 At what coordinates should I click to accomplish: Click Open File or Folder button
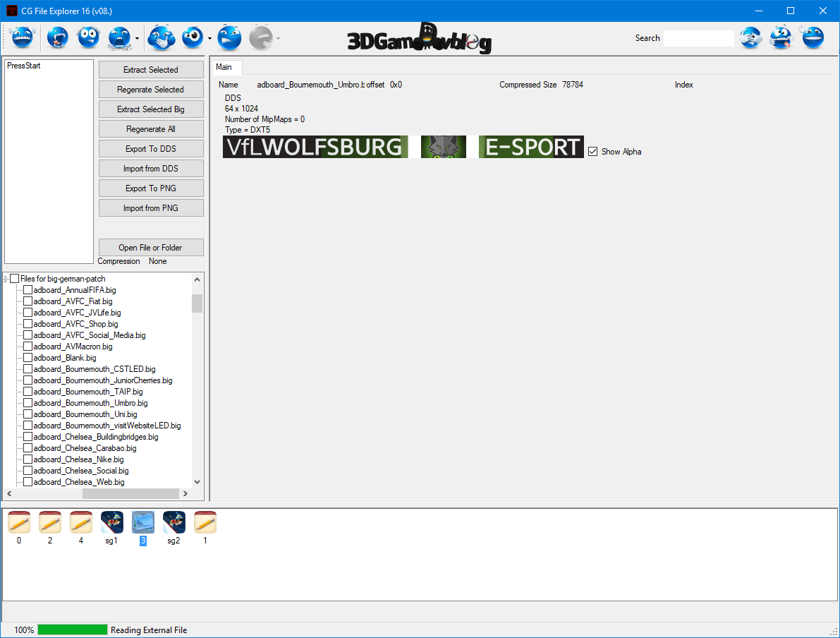point(150,248)
